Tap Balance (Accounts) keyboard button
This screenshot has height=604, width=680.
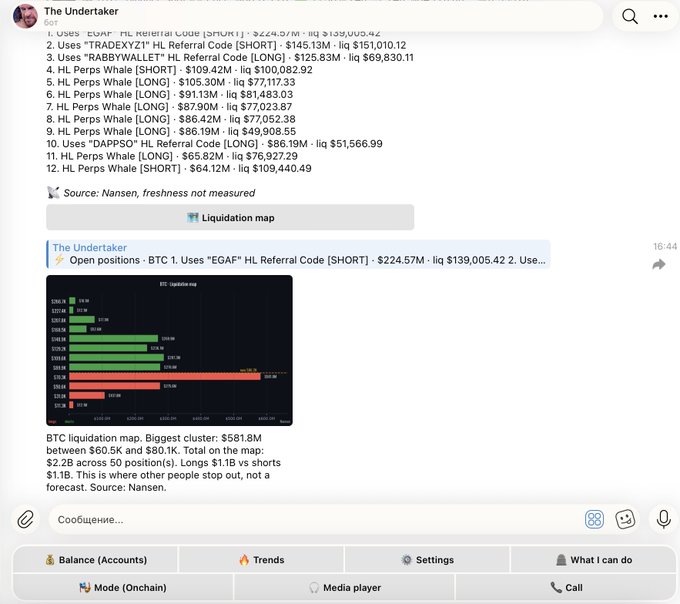click(95, 560)
